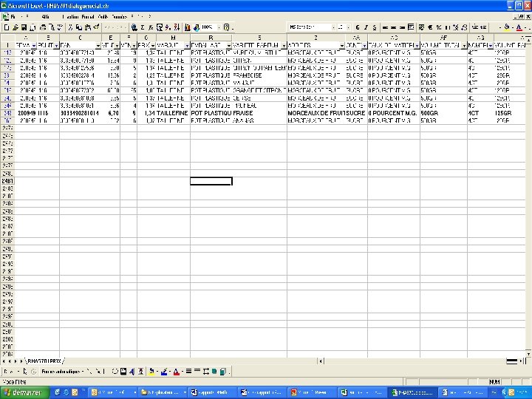This screenshot has height=399, width=532.
Task: Open autofilter dropdown for EMBALLAGE column
Action: pyautogui.click(x=229, y=46)
